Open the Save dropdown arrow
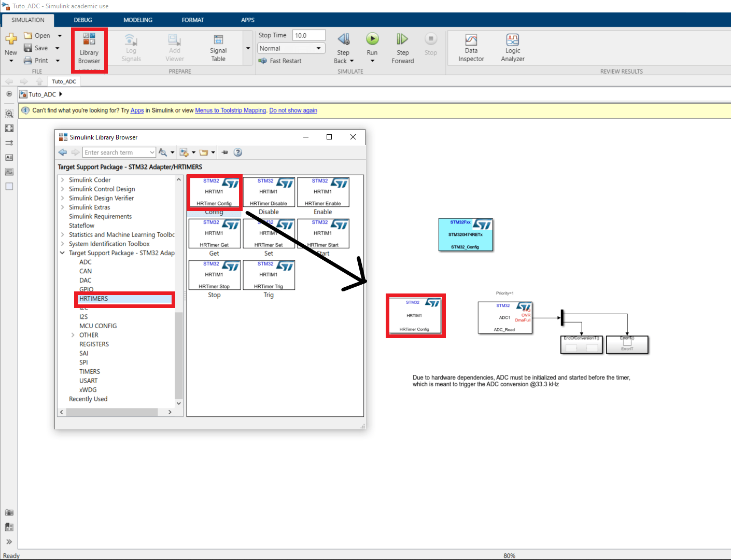Screen dimensions: 731x560 [58, 48]
